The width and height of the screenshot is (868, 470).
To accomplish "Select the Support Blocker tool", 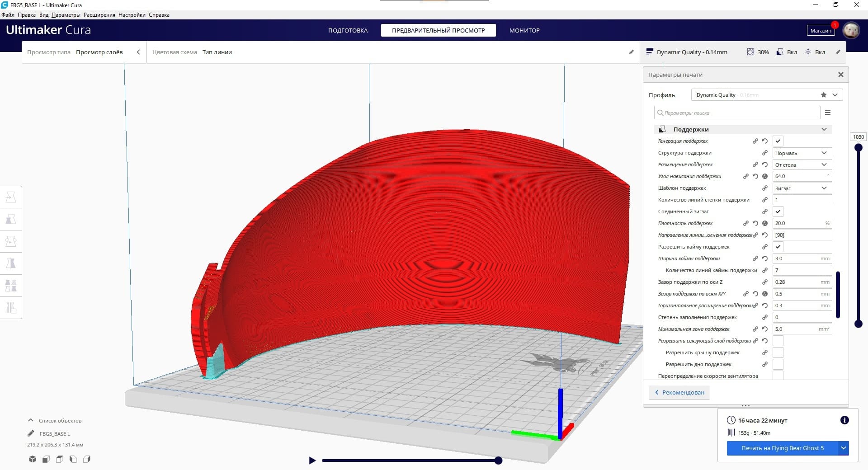I will pyautogui.click(x=11, y=308).
